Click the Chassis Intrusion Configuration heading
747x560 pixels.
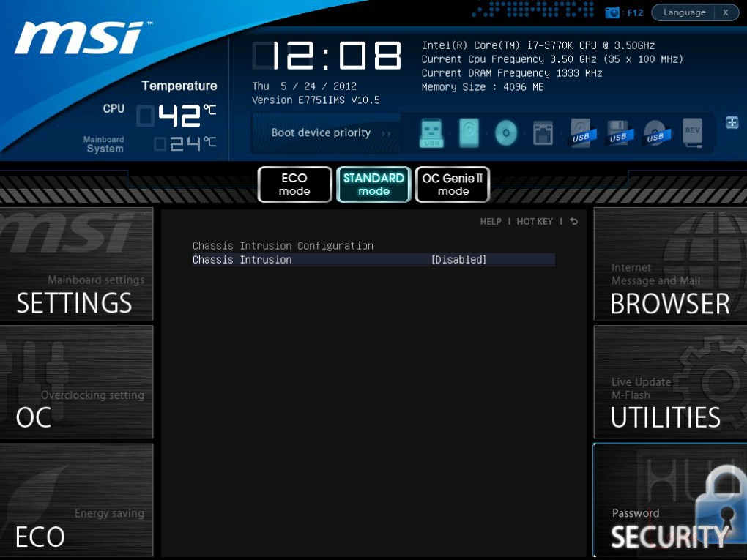click(x=283, y=246)
